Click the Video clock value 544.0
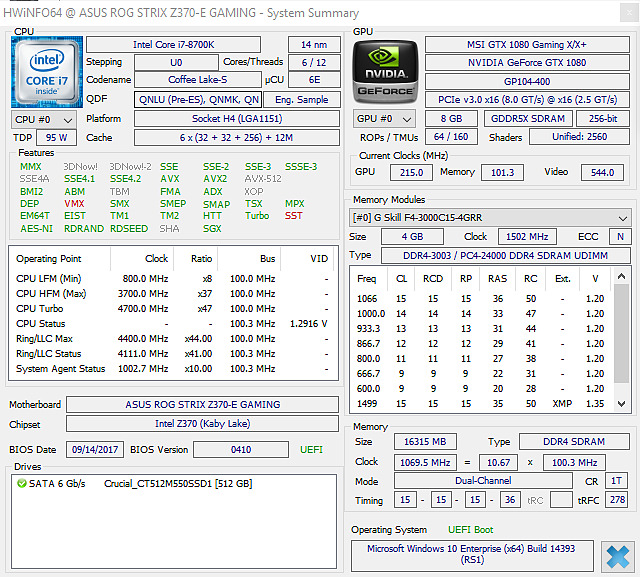Image resolution: width=640 pixels, height=577 pixels. coord(602,173)
